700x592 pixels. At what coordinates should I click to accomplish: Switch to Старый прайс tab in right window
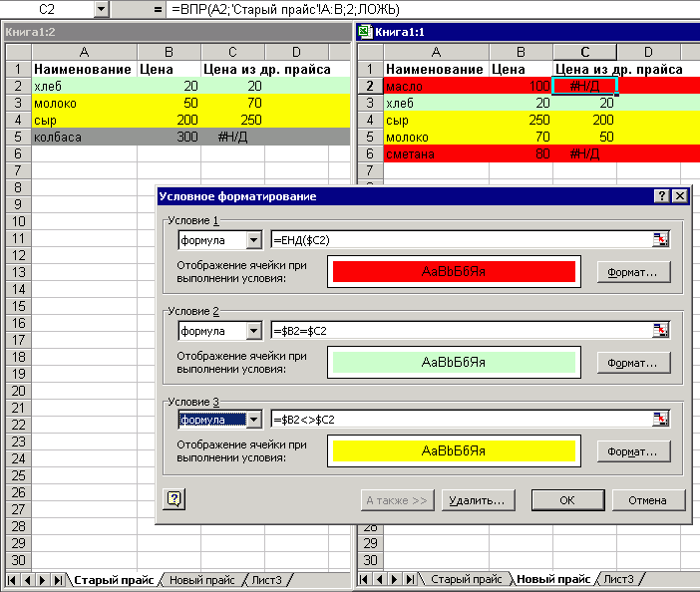pos(466,579)
